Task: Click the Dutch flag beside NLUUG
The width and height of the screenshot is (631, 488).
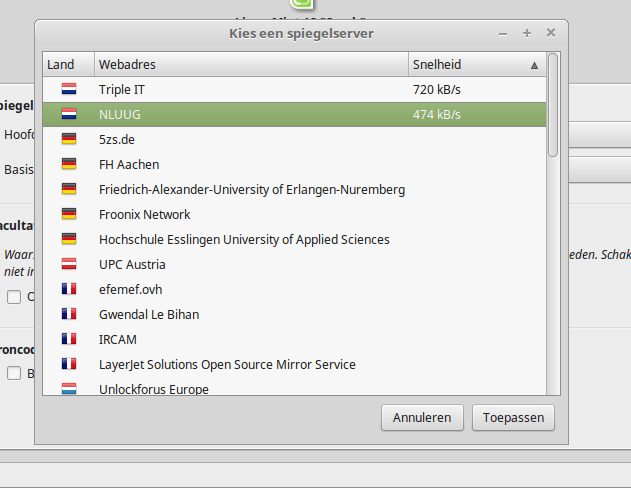Action: [69, 114]
